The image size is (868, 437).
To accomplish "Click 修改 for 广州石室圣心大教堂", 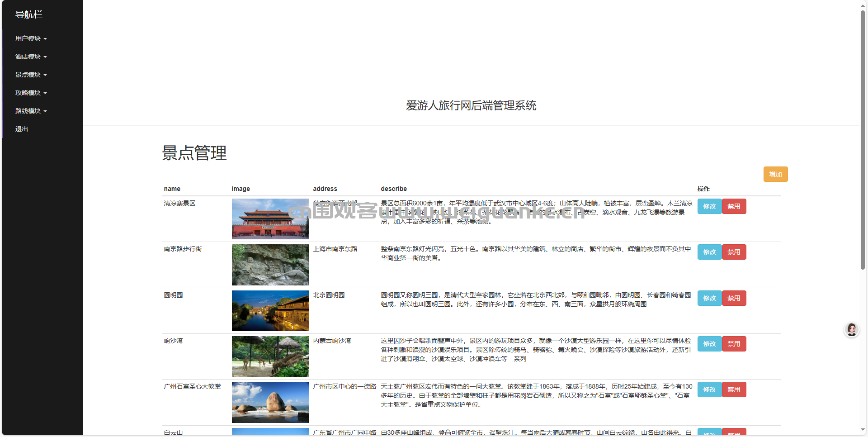I will tap(709, 389).
